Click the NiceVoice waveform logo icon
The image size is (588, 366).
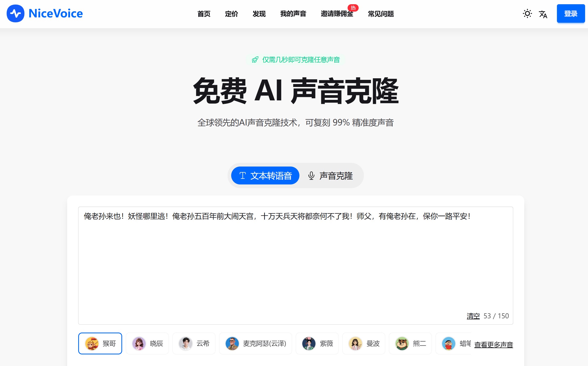(15, 14)
